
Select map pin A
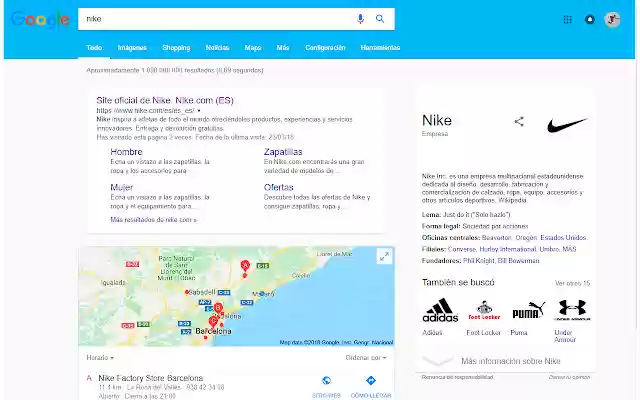tap(245, 266)
